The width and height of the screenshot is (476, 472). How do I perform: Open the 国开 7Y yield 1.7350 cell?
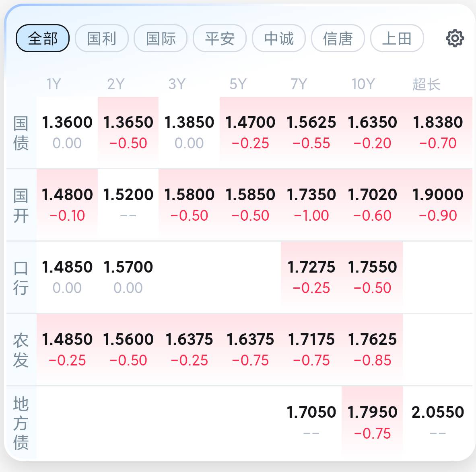click(311, 205)
